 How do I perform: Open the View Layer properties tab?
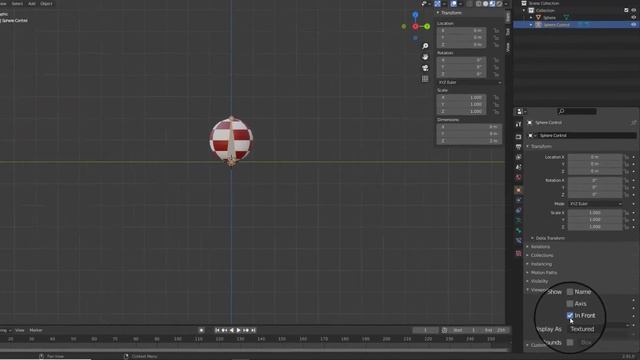(518, 157)
